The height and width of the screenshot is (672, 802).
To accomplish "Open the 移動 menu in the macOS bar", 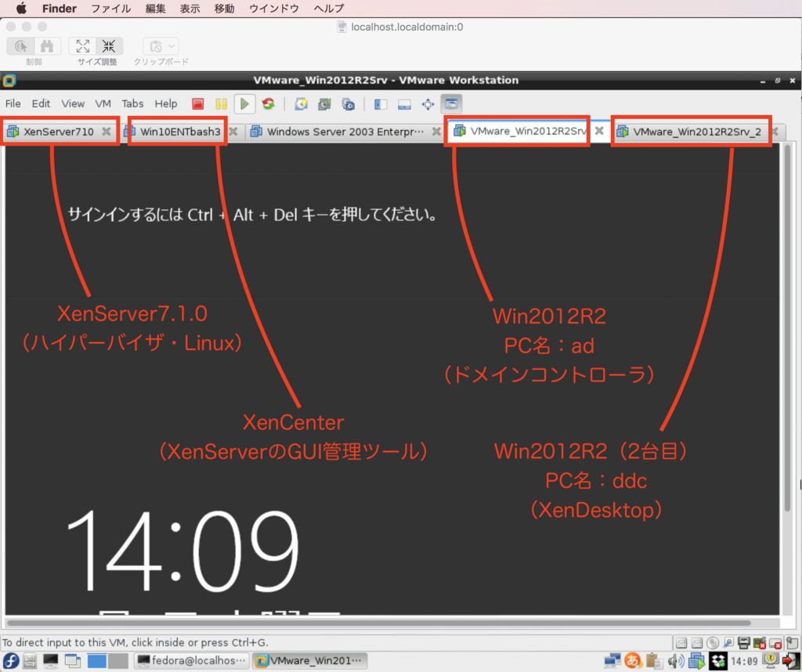I will pyautogui.click(x=224, y=8).
